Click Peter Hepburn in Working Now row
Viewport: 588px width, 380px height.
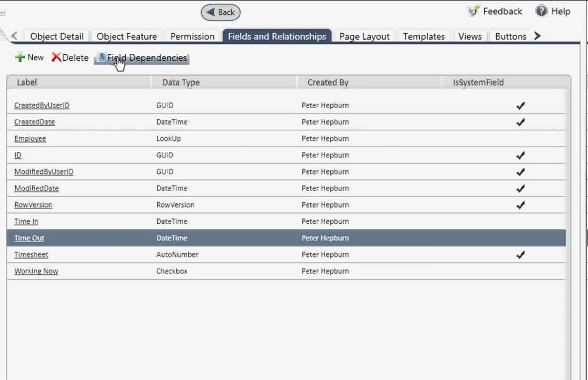point(325,271)
